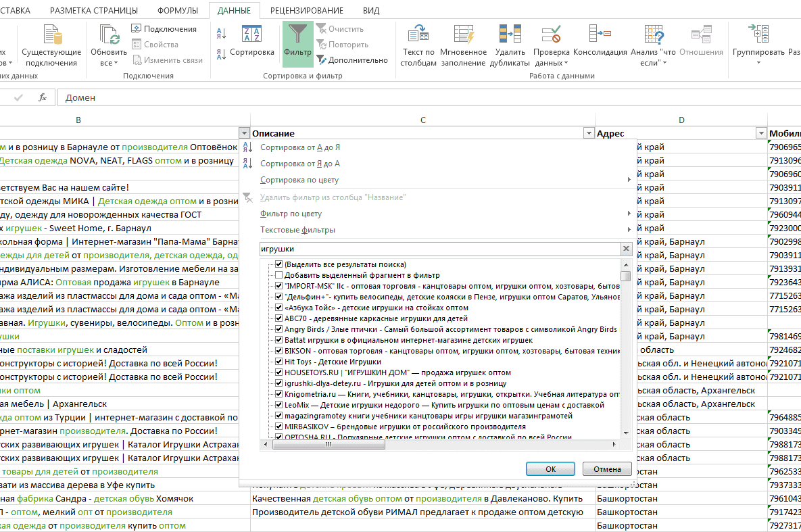
Task: Uncheck the Battat игрушки list item
Action: coord(279,340)
